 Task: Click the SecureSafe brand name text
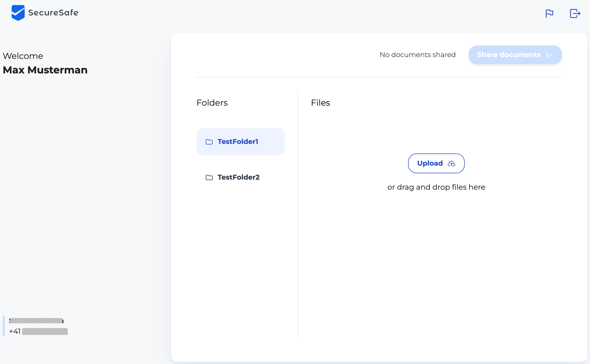click(x=53, y=13)
